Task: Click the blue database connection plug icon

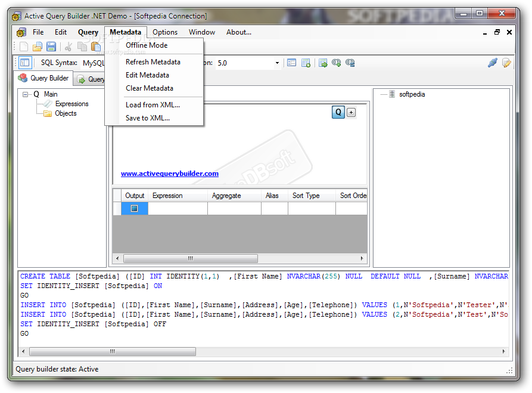Action: click(493, 63)
